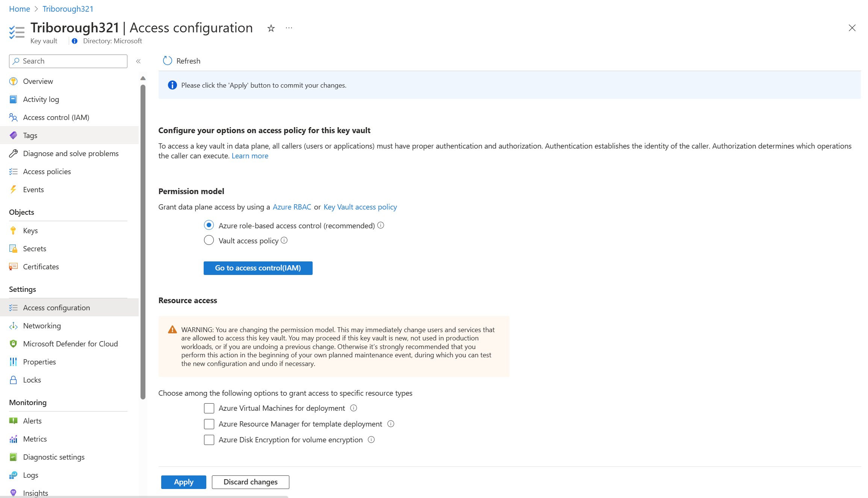This screenshot has height=498, width=868.
Task: Select Azure role-based access control radio button
Action: coord(209,225)
